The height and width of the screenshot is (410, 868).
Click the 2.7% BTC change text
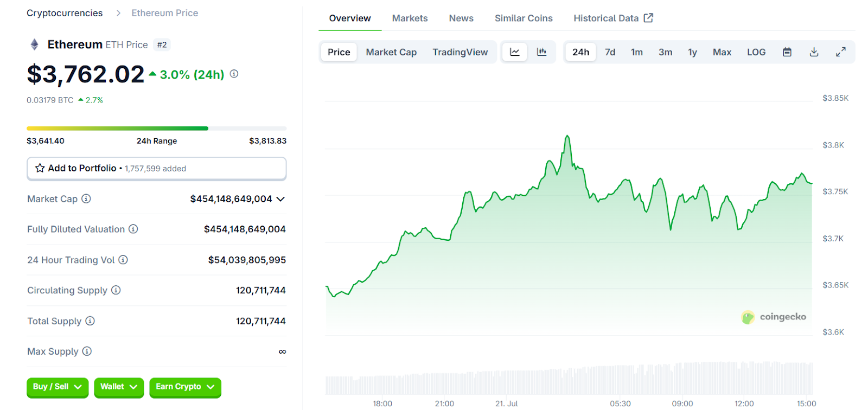(94, 100)
